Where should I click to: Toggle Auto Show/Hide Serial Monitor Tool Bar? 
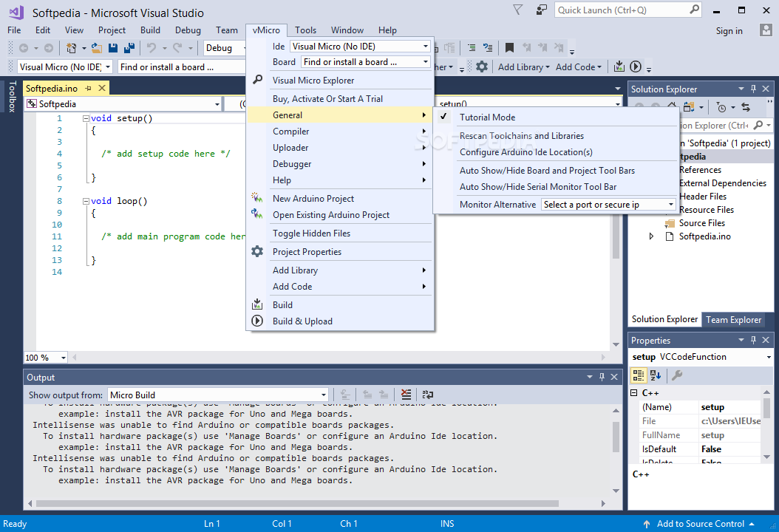pyautogui.click(x=538, y=187)
